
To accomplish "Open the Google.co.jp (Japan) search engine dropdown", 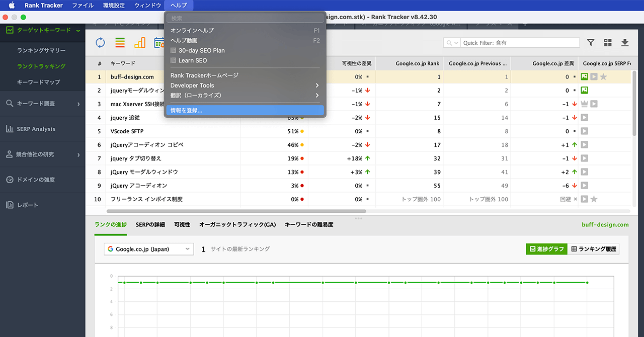I will pyautogui.click(x=149, y=249).
